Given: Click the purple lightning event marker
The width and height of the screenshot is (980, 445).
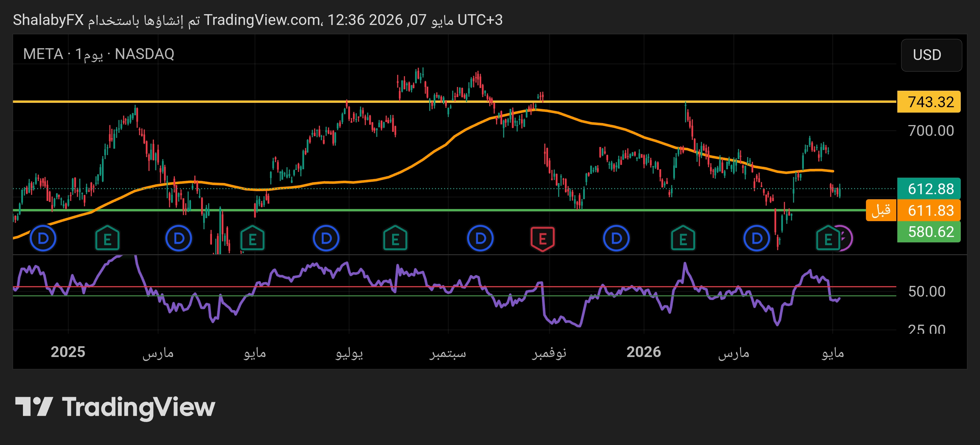Looking at the screenshot, I should 846,239.
